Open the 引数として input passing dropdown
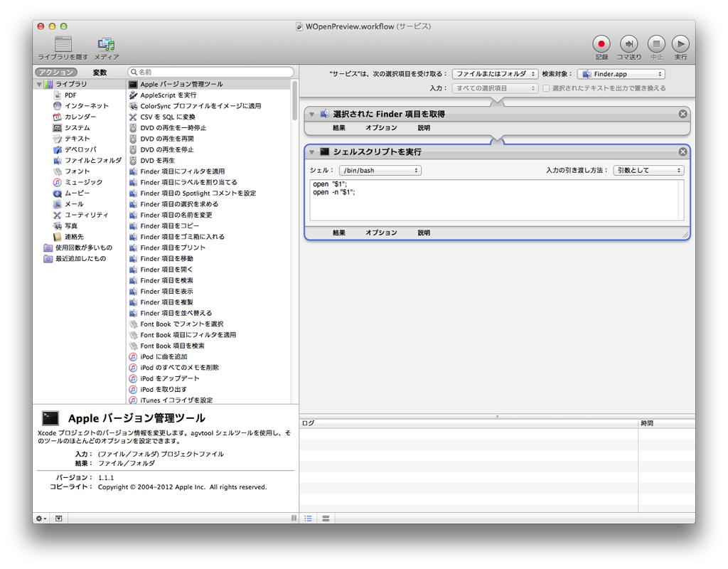This screenshot has width=728, height=569. [x=648, y=171]
